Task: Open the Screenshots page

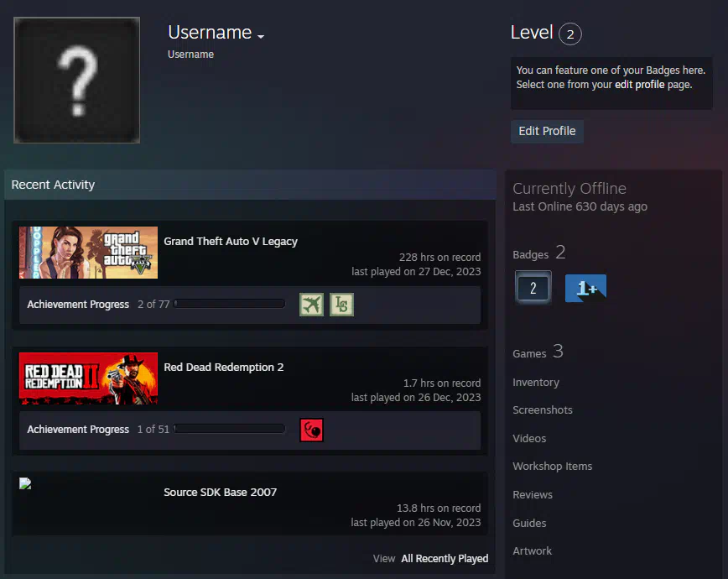Action: [543, 409]
